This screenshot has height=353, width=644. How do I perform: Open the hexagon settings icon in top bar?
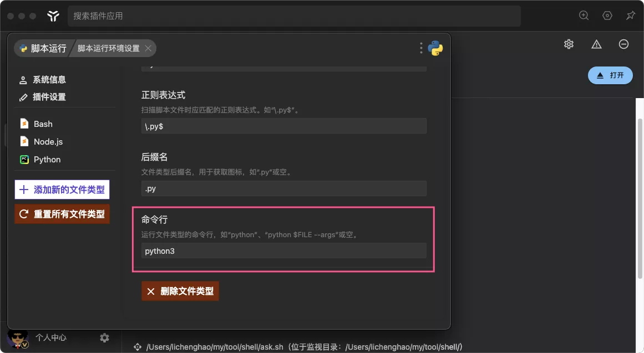pyautogui.click(x=607, y=16)
